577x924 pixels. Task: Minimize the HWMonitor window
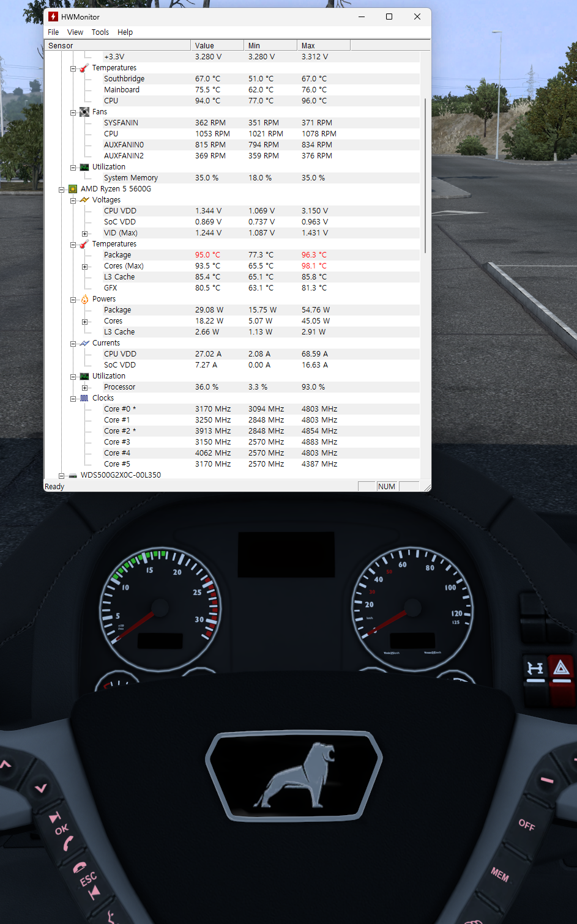point(362,17)
